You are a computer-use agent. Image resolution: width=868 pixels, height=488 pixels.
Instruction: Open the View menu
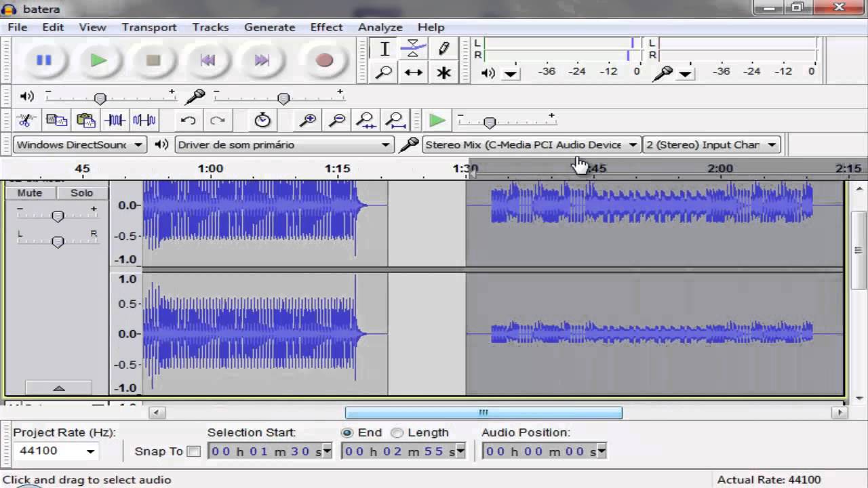click(x=92, y=27)
